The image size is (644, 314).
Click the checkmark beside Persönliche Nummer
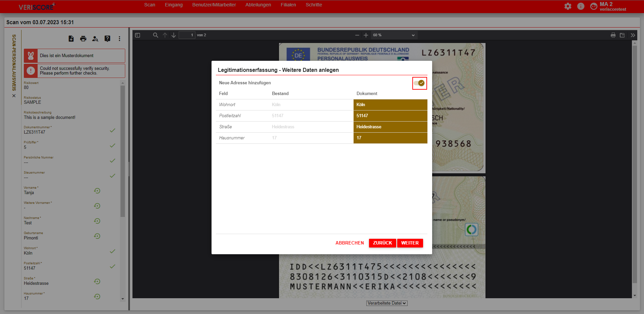[112, 161]
